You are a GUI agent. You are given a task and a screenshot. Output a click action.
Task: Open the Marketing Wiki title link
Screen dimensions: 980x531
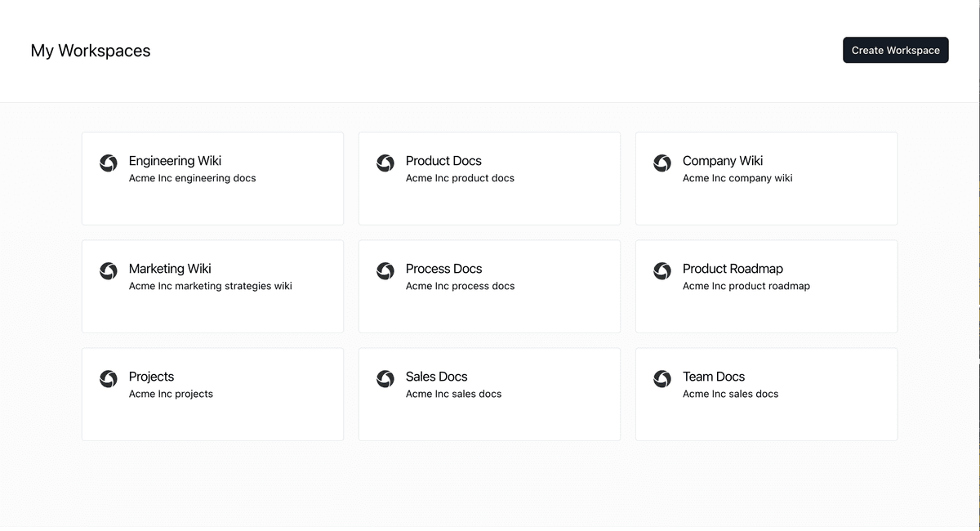[170, 269]
